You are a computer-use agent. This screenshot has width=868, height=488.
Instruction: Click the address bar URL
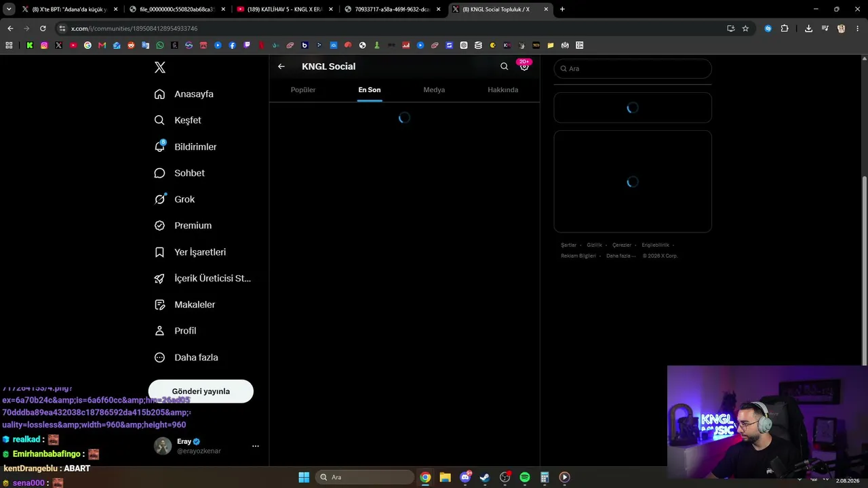[134, 28]
